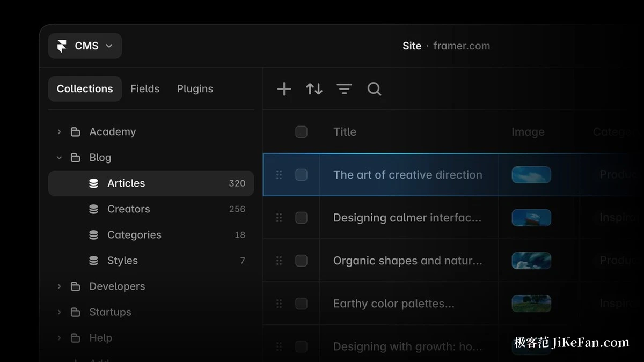Click the Title column header
This screenshot has height=362, width=644.
(x=345, y=132)
